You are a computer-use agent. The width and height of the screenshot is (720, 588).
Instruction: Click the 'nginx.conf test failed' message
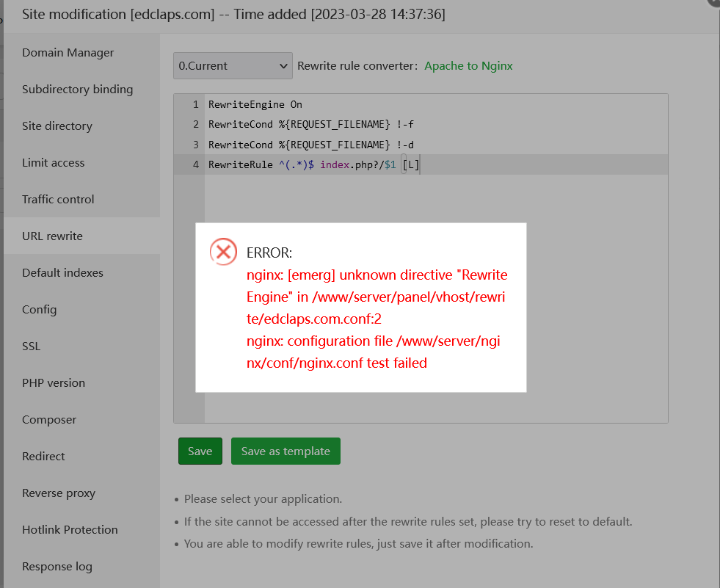(374, 352)
